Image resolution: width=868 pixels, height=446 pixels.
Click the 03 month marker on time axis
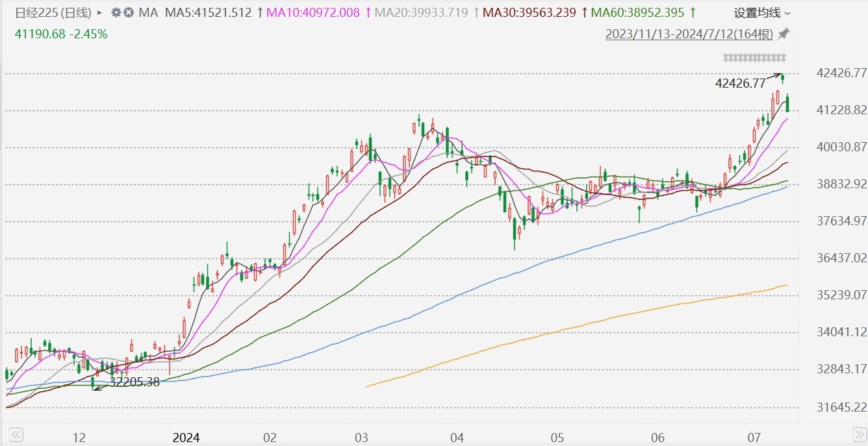361,437
